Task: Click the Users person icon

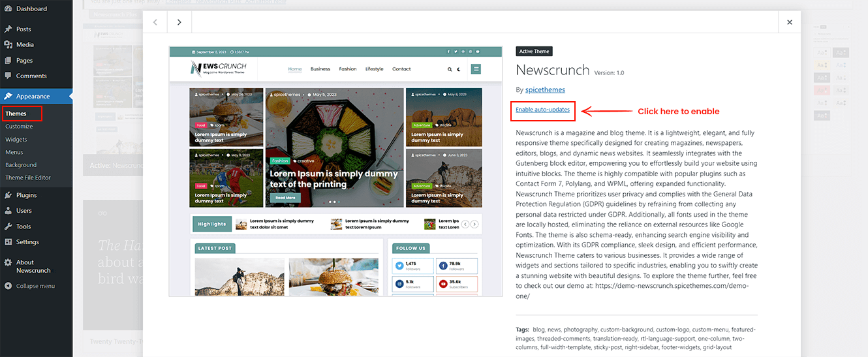Action: click(x=8, y=211)
